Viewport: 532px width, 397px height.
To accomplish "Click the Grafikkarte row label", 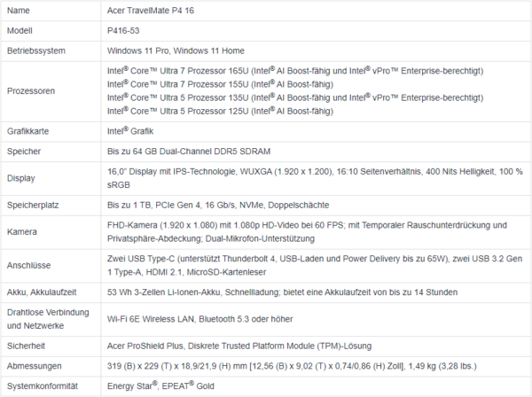I will click(27, 131).
